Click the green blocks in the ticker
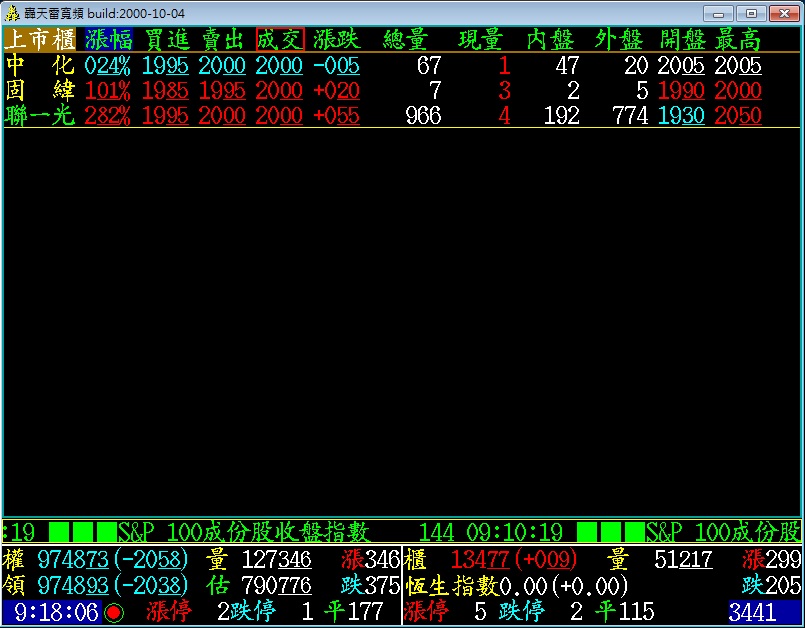This screenshot has height=628, width=805. click(x=82, y=531)
